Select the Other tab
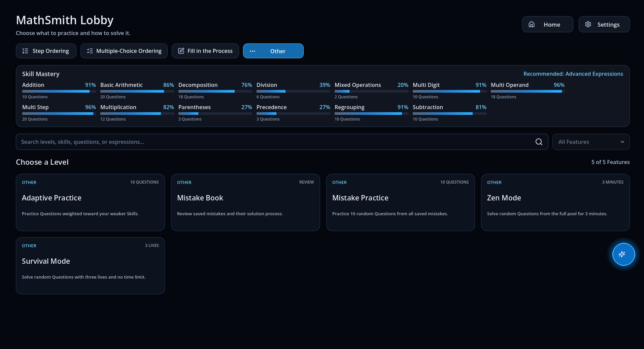644x349 pixels. pos(273,51)
